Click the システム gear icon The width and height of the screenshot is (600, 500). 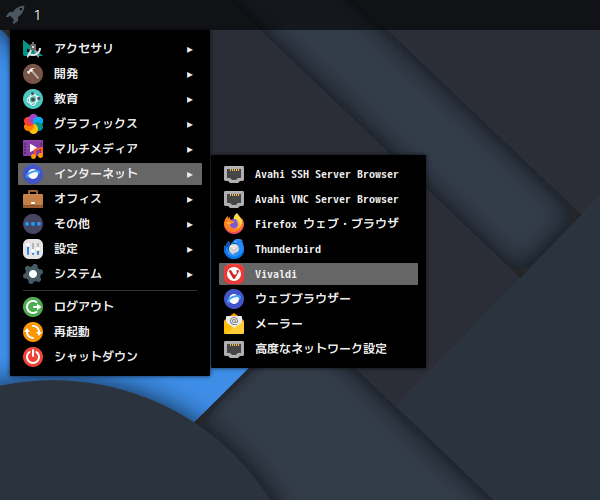33,274
